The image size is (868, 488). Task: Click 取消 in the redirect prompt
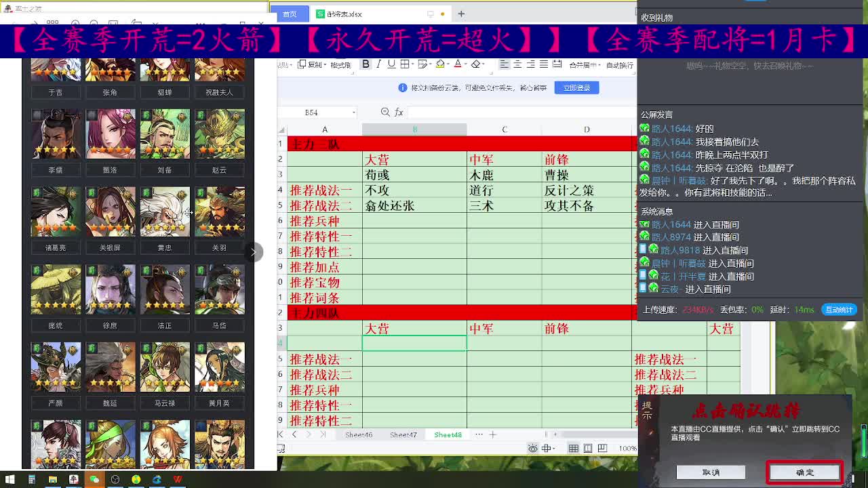tap(711, 472)
